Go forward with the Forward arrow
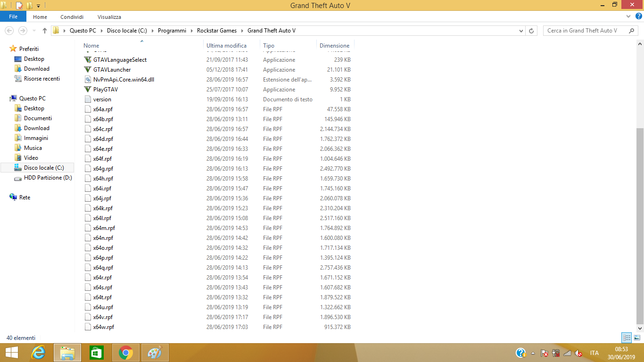This screenshot has height=362, width=644. [23, 31]
